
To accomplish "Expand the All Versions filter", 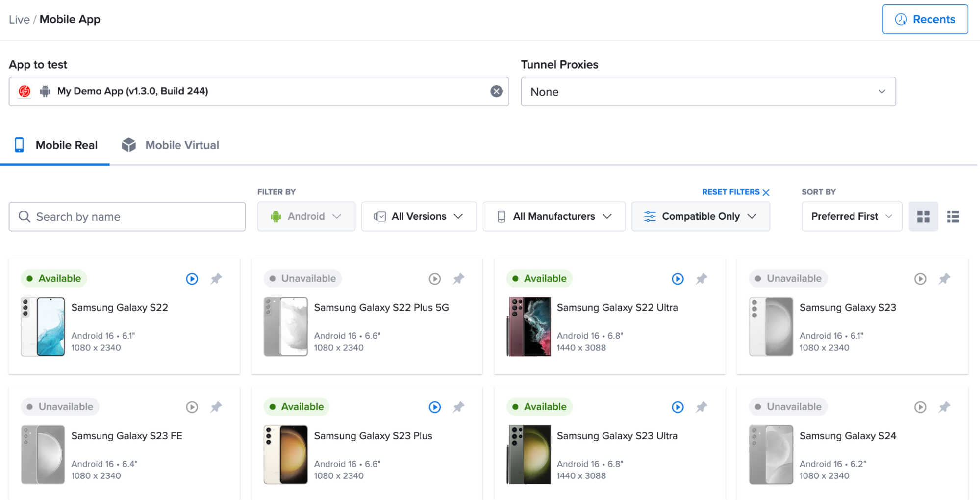I will coord(419,216).
